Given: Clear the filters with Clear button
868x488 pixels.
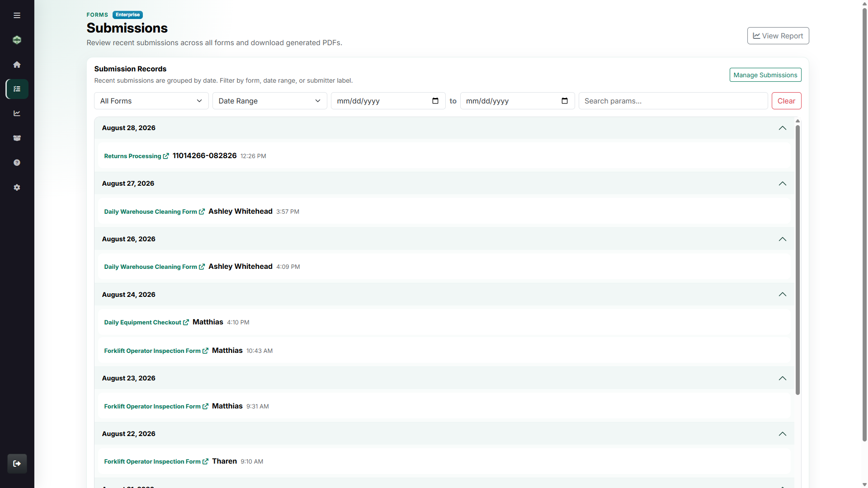Looking at the screenshot, I should [786, 101].
